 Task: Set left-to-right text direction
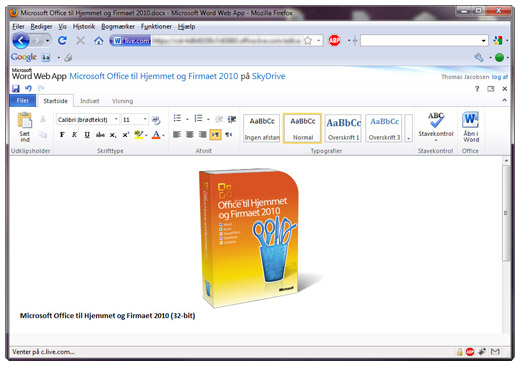[x=216, y=134]
